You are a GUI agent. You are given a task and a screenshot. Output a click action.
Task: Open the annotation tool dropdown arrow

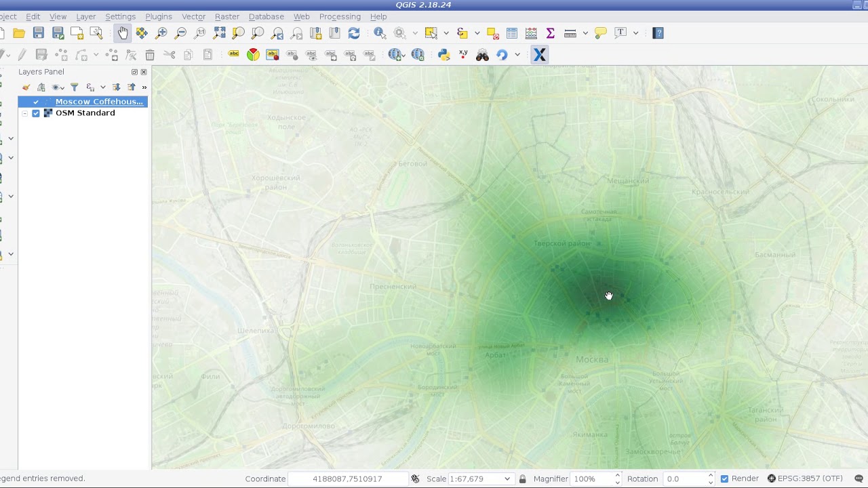click(x=635, y=33)
